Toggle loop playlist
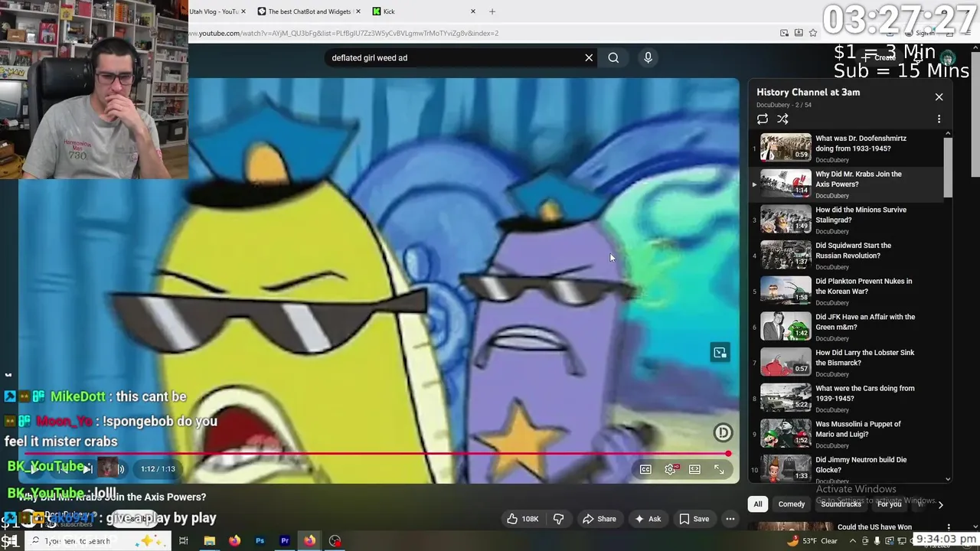The width and height of the screenshot is (980, 551). pos(763,119)
